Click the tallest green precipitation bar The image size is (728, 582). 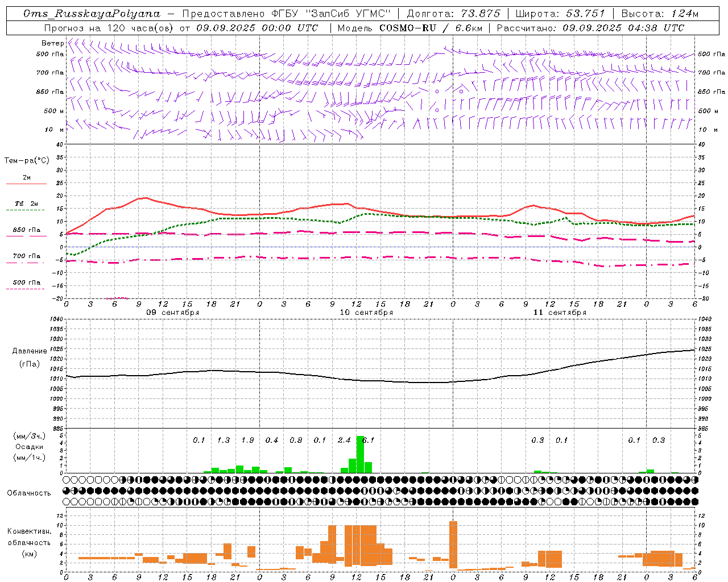point(360,454)
